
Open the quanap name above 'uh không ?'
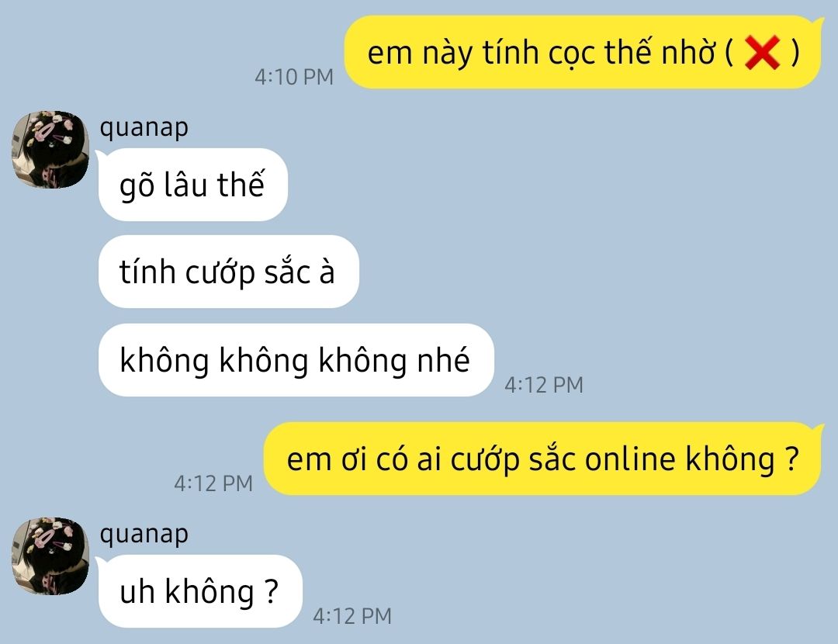click(144, 535)
